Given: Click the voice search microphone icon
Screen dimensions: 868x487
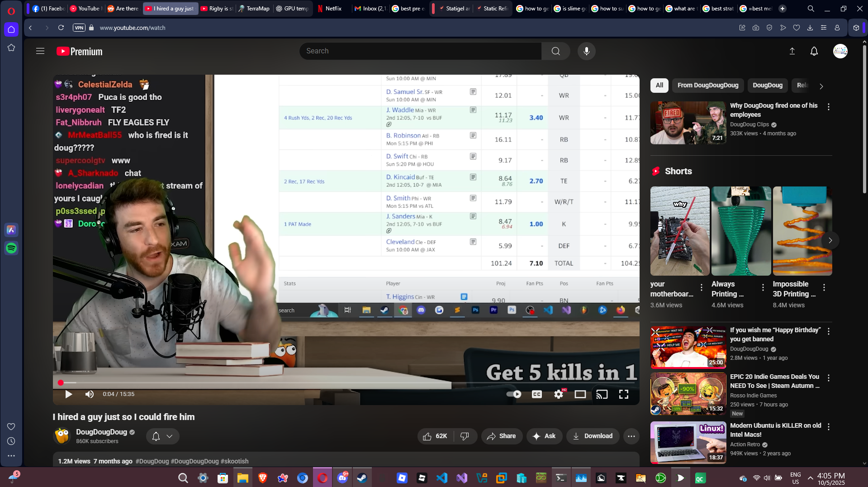Looking at the screenshot, I should 586,51.
